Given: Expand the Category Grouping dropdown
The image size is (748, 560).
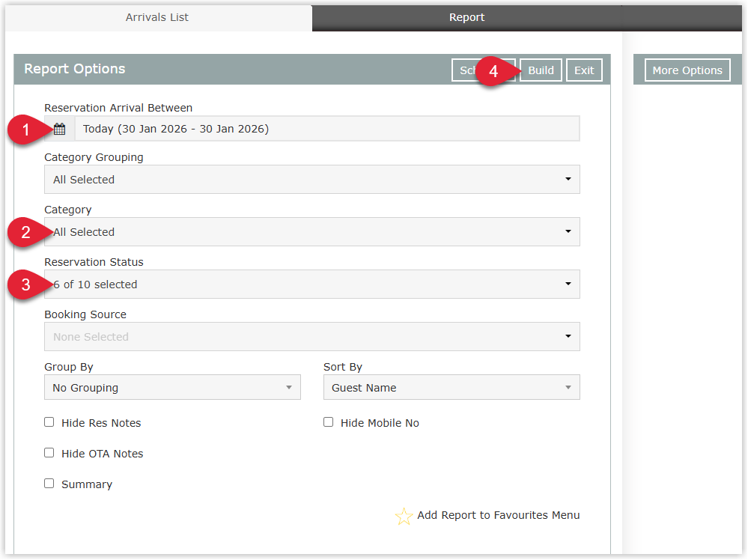Looking at the screenshot, I should (x=312, y=180).
